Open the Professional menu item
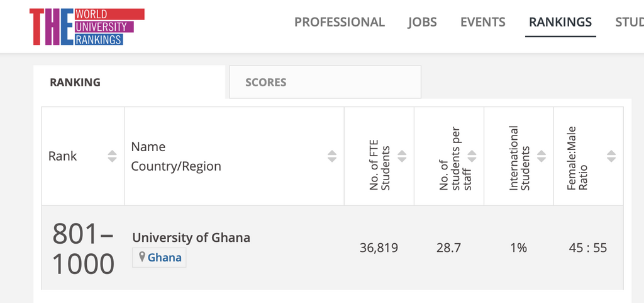 coord(339,22)
